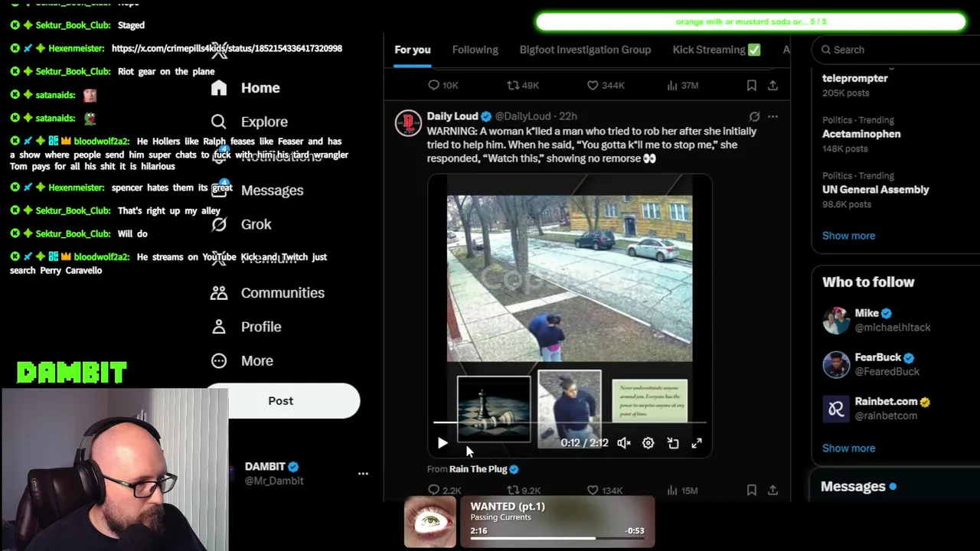Screen dimensions: 980x551
Task: Open Explore from the sidebar
Action: coord(249,122)
